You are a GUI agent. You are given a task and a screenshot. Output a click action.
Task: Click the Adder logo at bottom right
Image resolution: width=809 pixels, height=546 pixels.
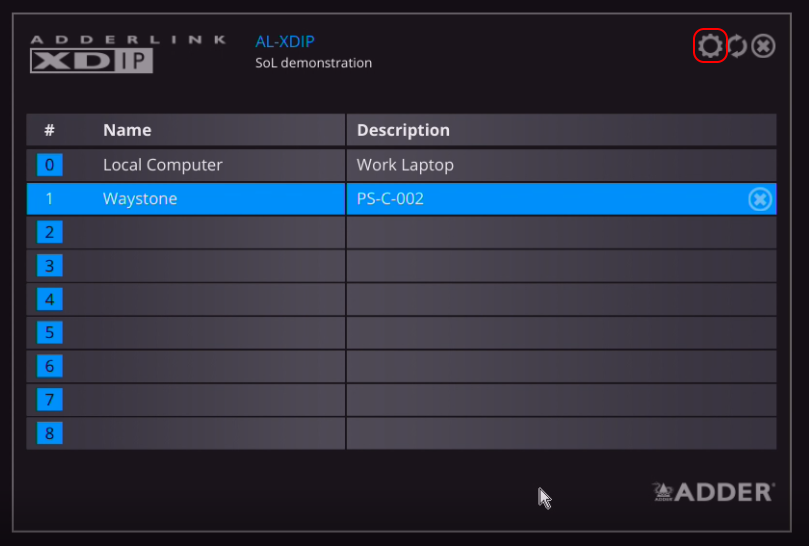click(713, 491)
